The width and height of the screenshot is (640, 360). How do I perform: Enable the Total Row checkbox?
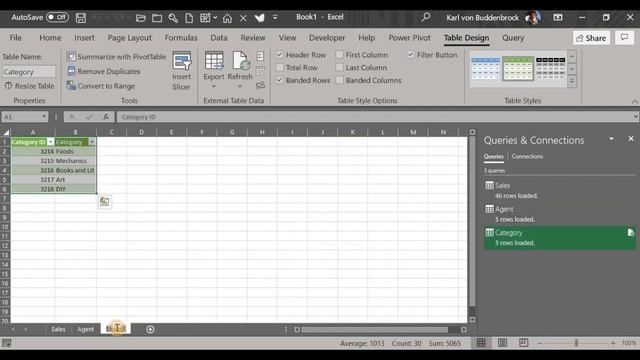[x=280, y=67]
